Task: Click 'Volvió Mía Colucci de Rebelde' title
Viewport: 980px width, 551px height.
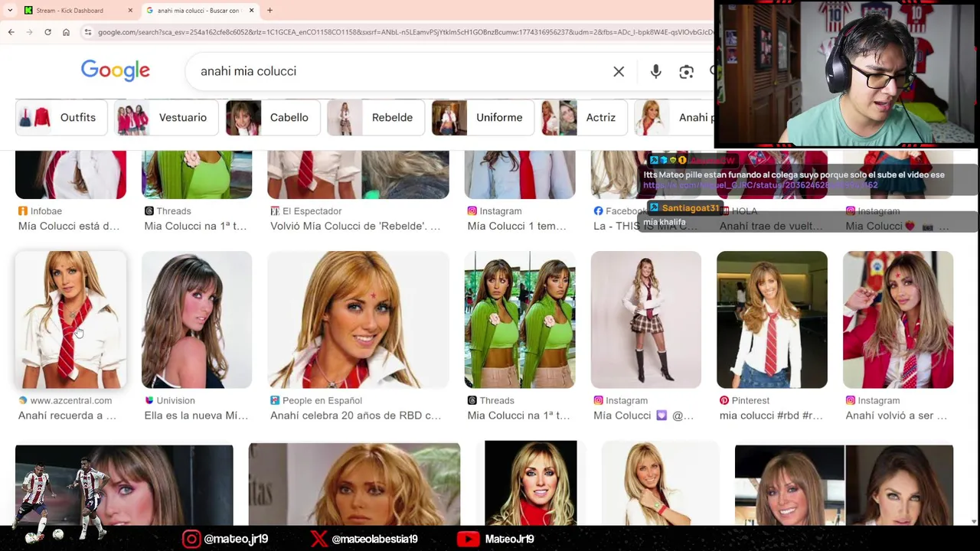Action: point(355,226)
